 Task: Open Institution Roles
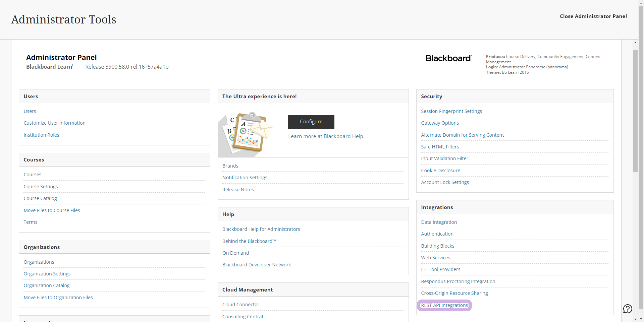41,135
